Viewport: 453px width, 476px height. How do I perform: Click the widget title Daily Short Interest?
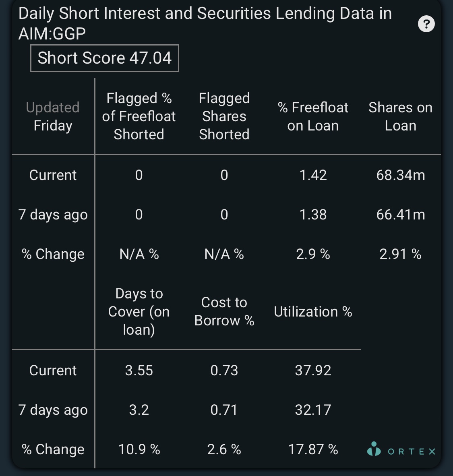tap(205, 23)
